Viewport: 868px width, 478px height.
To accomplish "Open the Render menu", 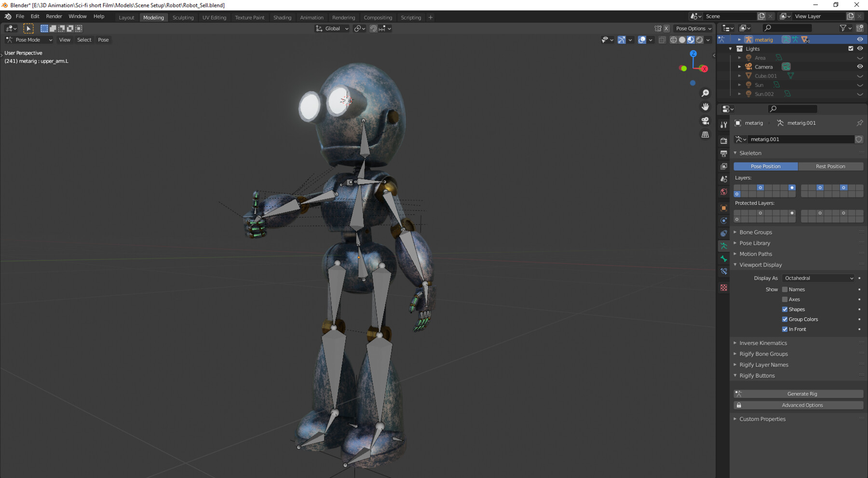I will (x=54, y=16).
